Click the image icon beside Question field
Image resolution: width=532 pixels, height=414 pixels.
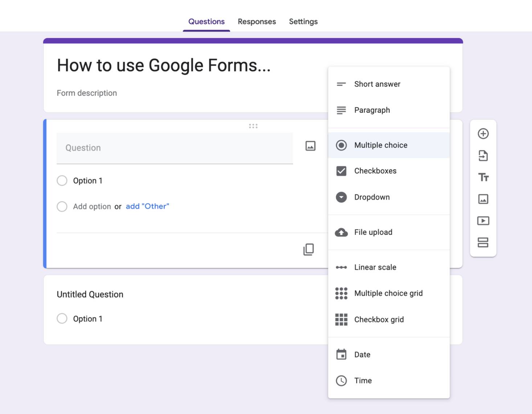click(310, 146)
